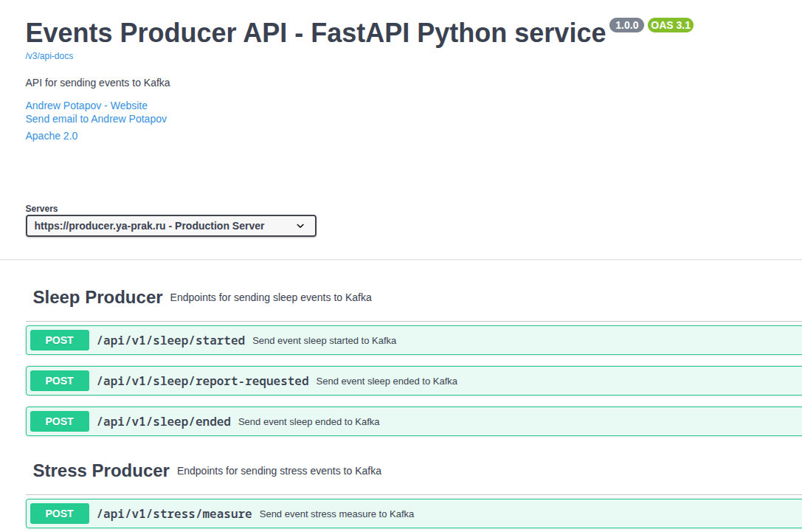Viewport: 802px width, 532px height.
Task: Expand the /api/v1/stress/measure path
Action: click(174, 514)
